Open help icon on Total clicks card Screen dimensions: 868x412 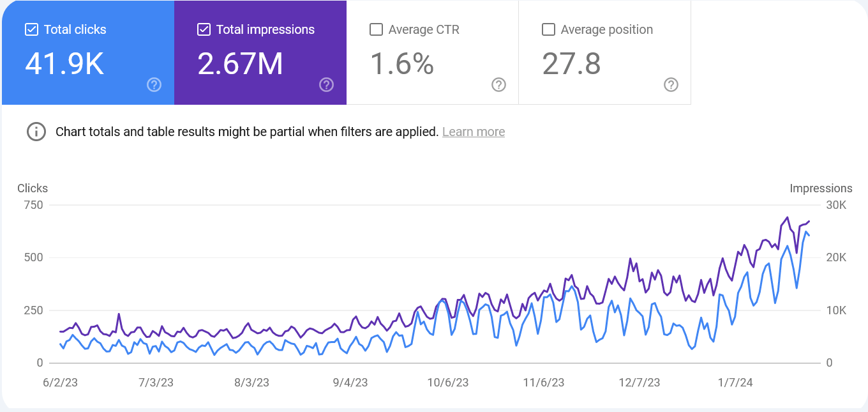(x=154, y=84)
